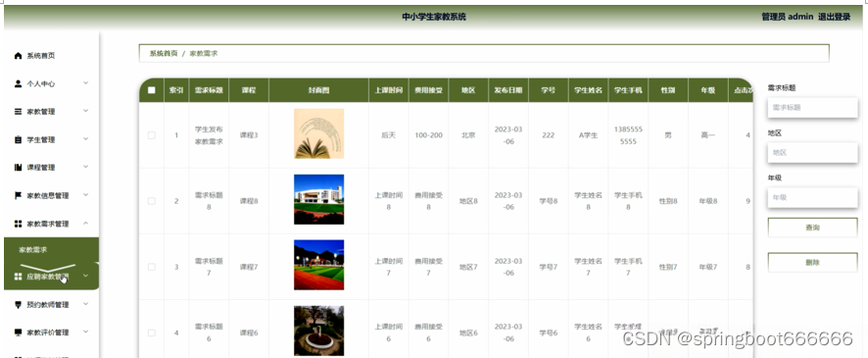Viewport: 868px width, 358px height.
Task: Open the book cover image in row 1
Action: coord(318,133)
